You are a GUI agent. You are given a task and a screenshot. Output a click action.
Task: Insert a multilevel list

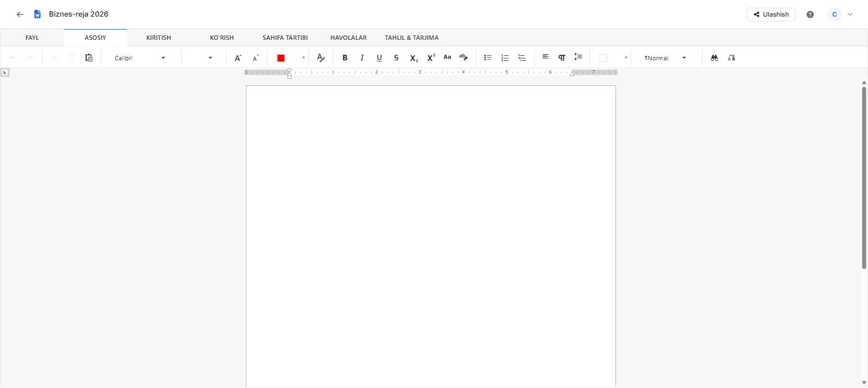click(x=522, y=58)
